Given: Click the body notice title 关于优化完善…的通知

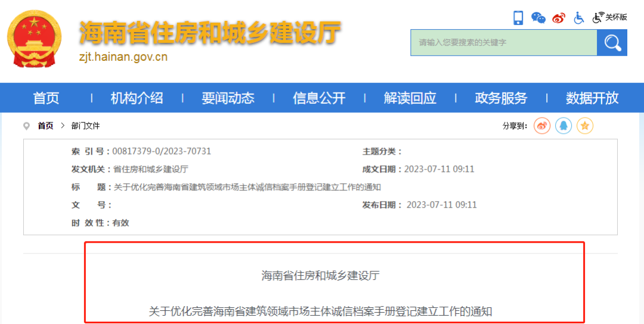Looking at the screenshot, I should coord(320,311).
